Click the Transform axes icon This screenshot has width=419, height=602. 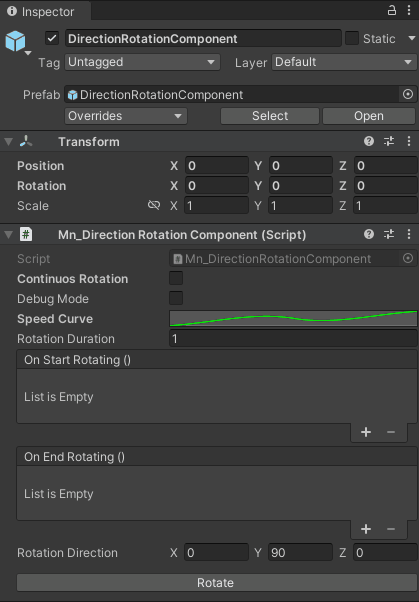point(26,141)
